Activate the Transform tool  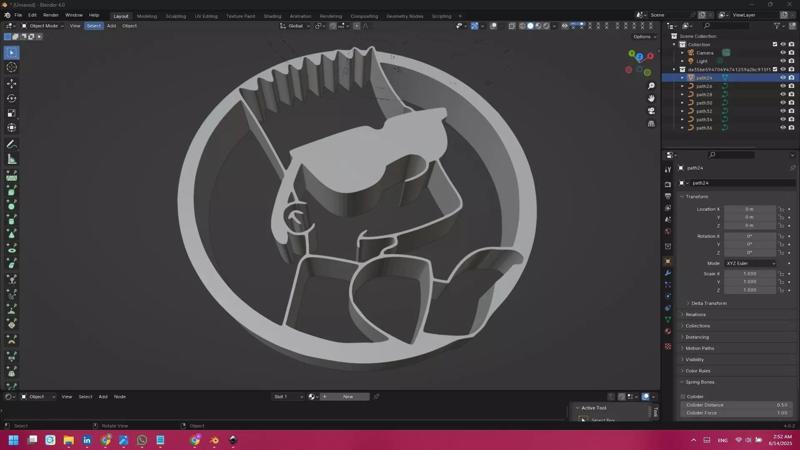(12, 128)
